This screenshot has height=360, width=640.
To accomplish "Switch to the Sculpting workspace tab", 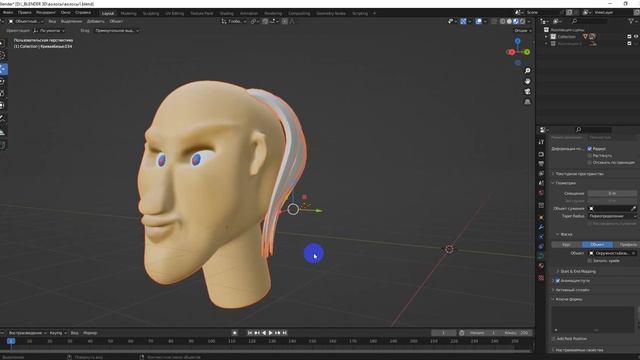I will click(x=151, y=13).
